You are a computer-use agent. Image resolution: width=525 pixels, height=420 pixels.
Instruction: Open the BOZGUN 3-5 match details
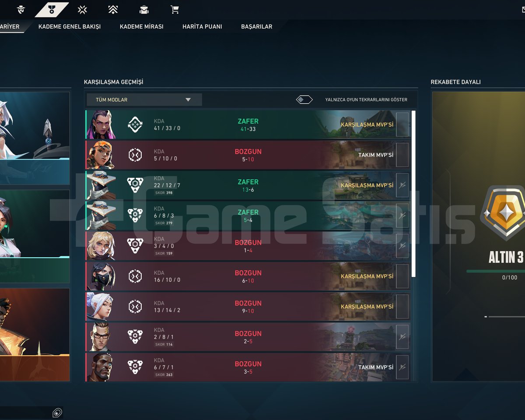pos(248,367)
